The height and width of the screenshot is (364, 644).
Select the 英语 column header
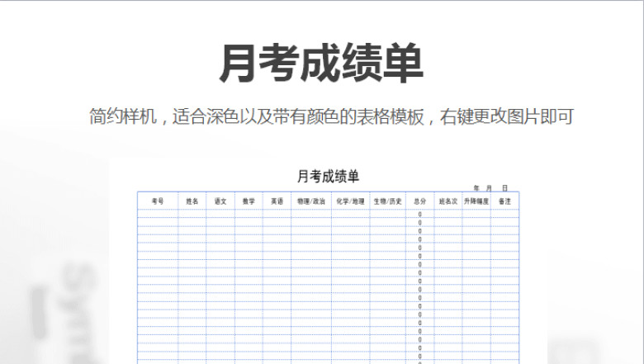277,201
